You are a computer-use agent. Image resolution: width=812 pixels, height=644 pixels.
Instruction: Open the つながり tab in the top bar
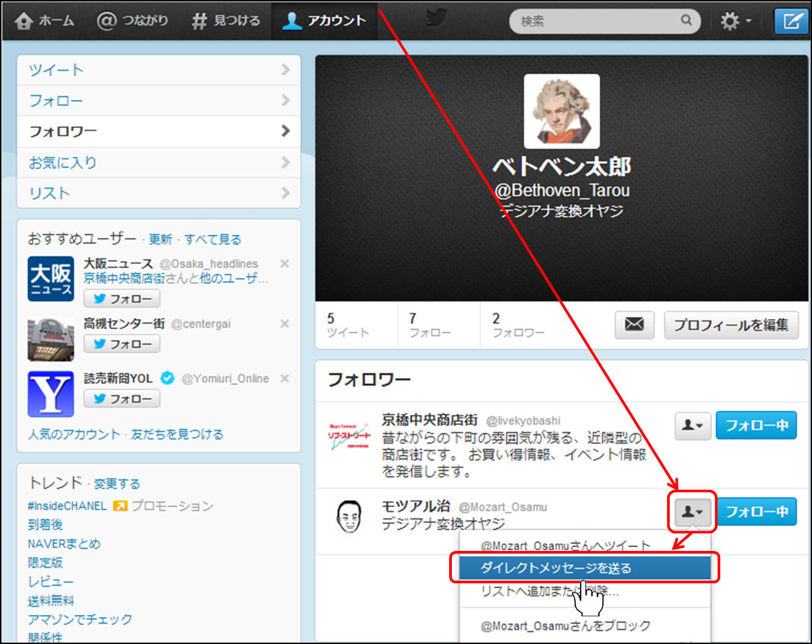(x=133, y=20)
